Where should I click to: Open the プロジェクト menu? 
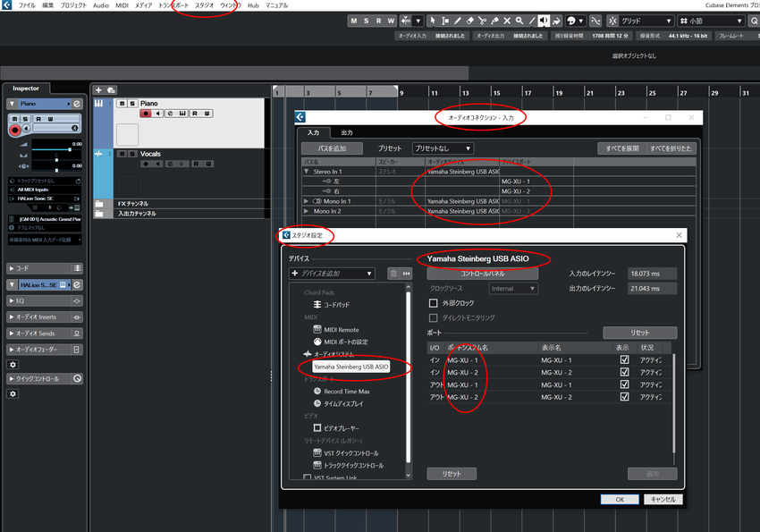coord(73,5)
